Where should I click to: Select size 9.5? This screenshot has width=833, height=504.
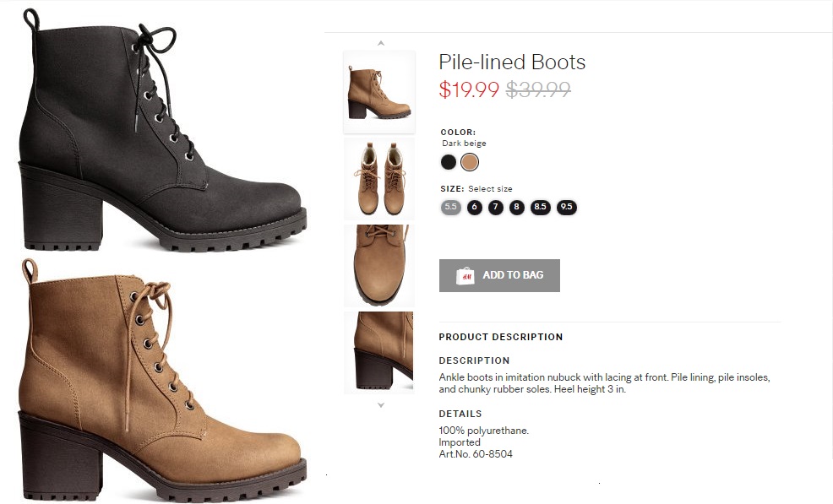[566, 207]
